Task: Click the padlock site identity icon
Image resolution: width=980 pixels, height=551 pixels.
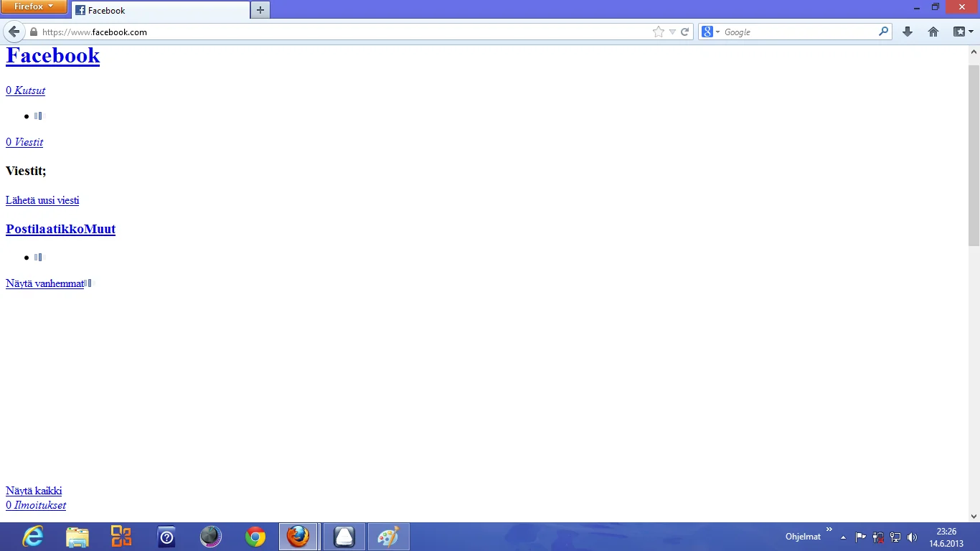Action: (33, 32)
